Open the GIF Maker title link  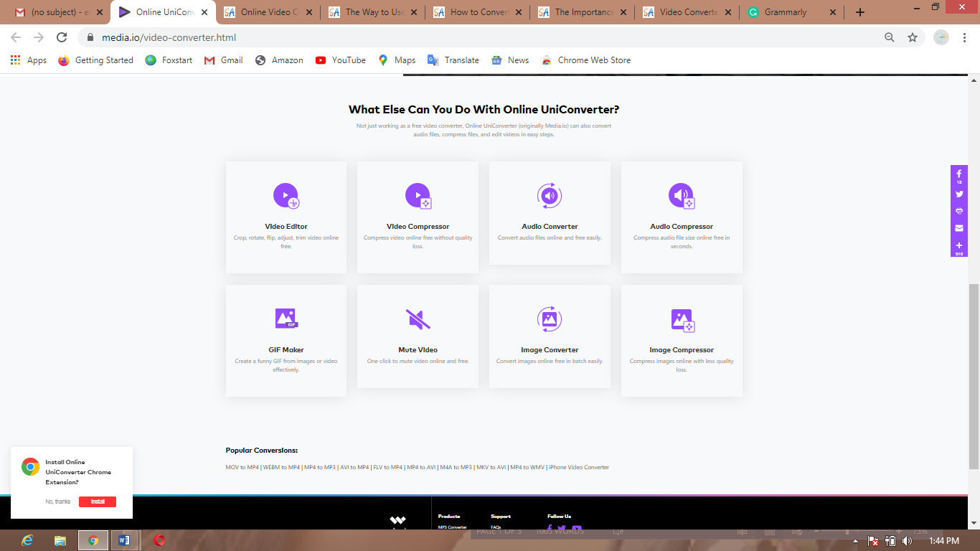pyautogui.click(x=286, y=350)
